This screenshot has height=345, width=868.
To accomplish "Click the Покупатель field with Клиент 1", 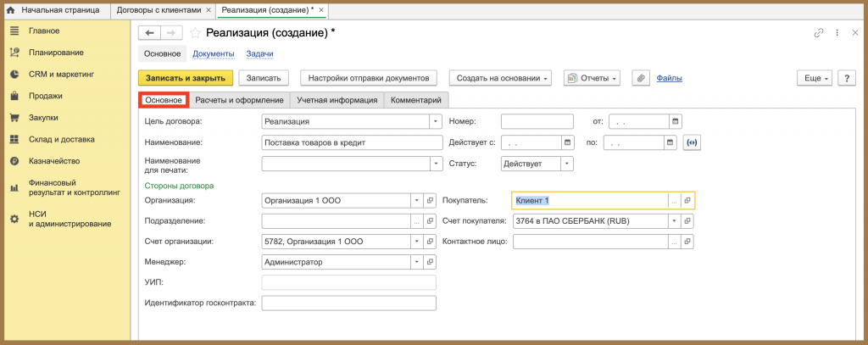I will (590, 201).
